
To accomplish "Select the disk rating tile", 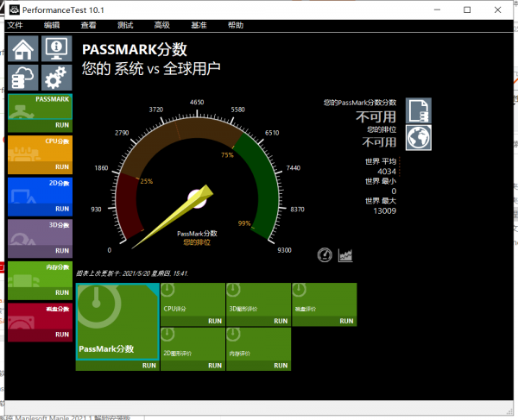I will click(325, 299).
